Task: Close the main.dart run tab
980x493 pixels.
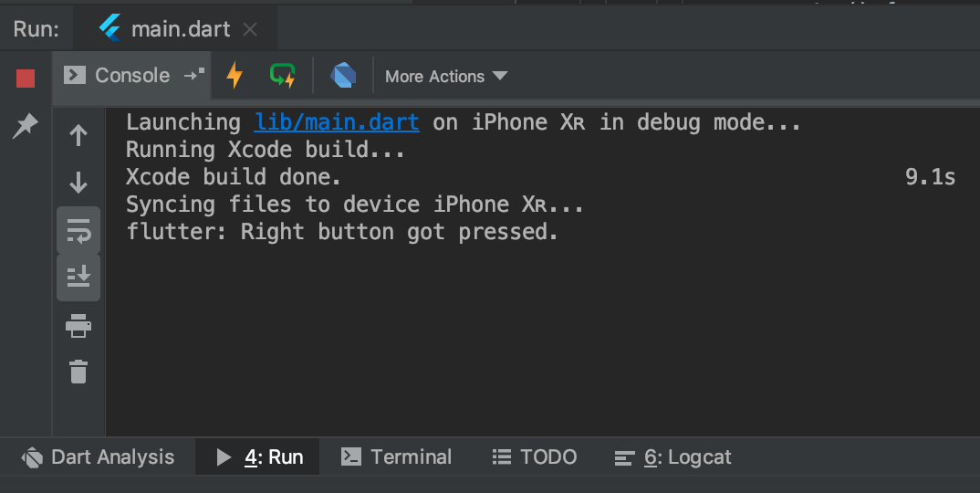Action: (x=250, y=29)
